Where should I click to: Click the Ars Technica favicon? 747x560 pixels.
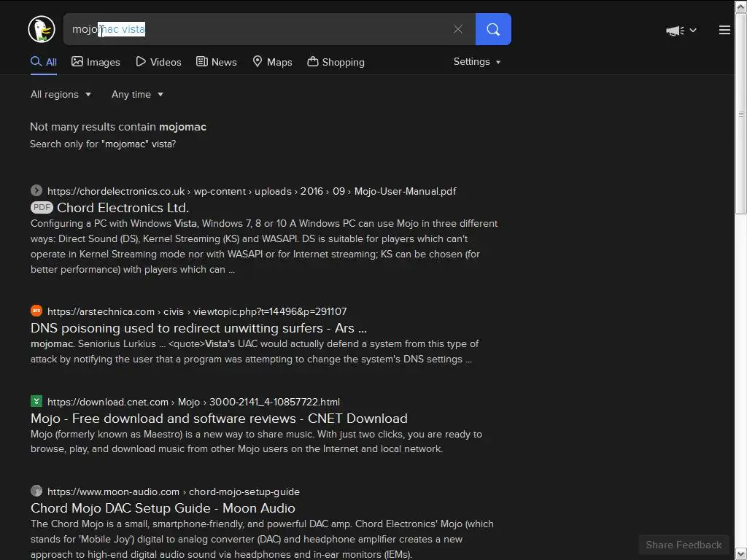[36, 311]
